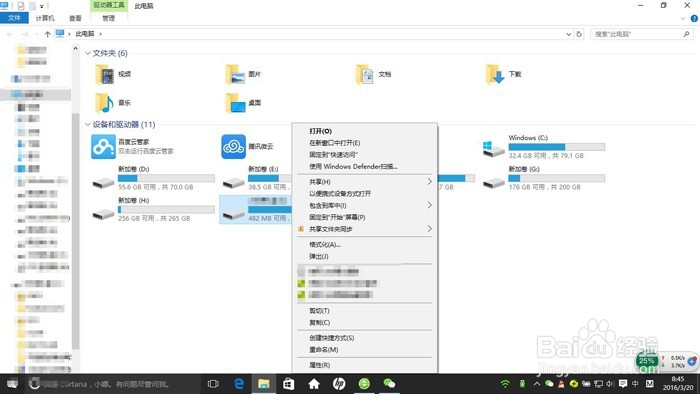This screenshot has width=700, height=394.
Task: Choose 固定到"开始"屏幕(P) menu item
Action: [x=337, y=217]
